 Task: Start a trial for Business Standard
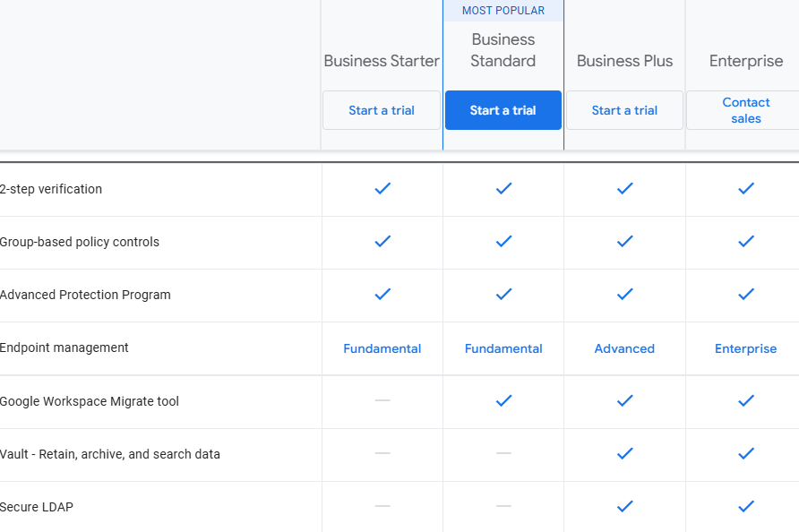click(503, 110)
